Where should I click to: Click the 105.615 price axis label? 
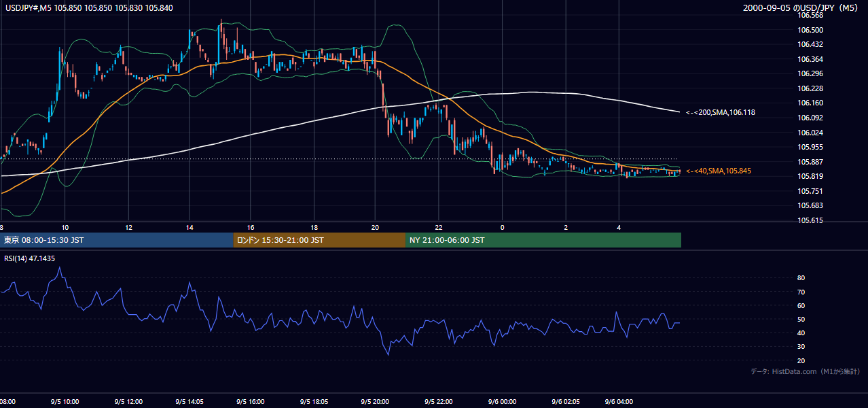810,220
